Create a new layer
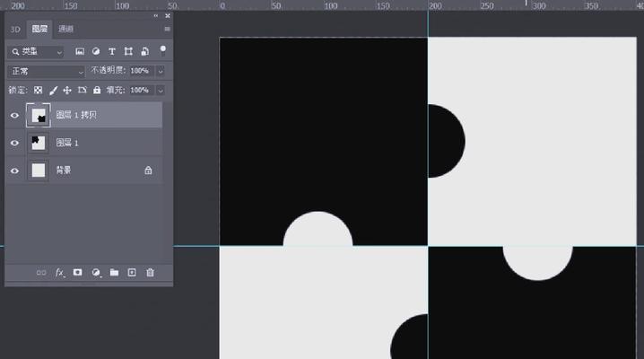Image resolution: width=644 pixels, height=359 pixels. pos(132,272)
